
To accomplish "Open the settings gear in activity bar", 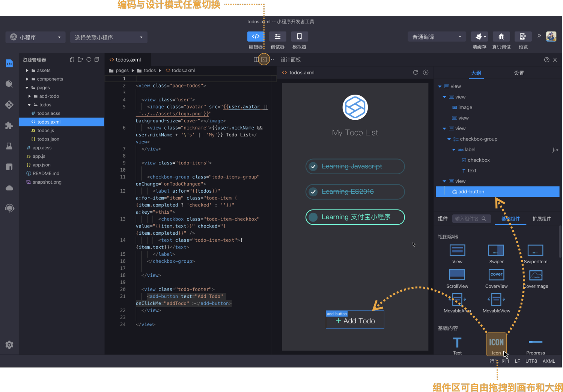I will coord(9,345).
